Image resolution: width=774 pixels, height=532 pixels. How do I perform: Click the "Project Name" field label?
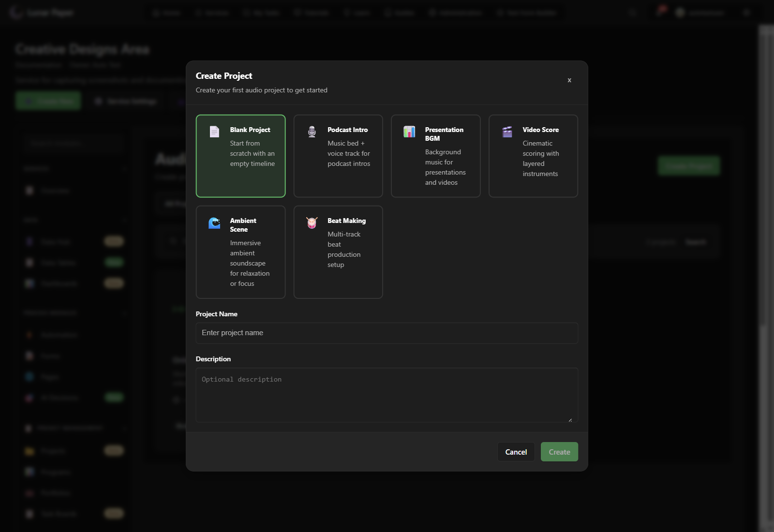[x=217, y=314]
